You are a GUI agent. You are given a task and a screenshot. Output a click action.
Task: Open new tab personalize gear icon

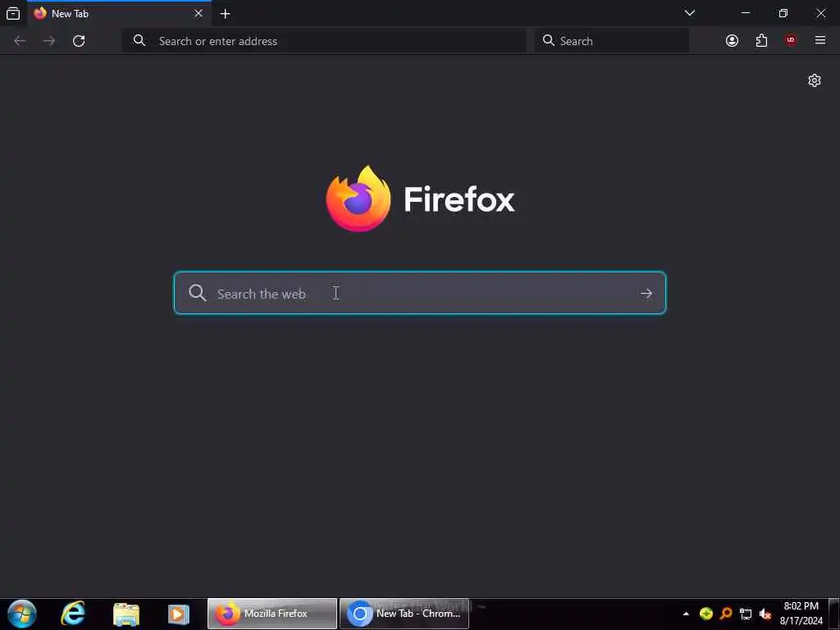(815, 80)
